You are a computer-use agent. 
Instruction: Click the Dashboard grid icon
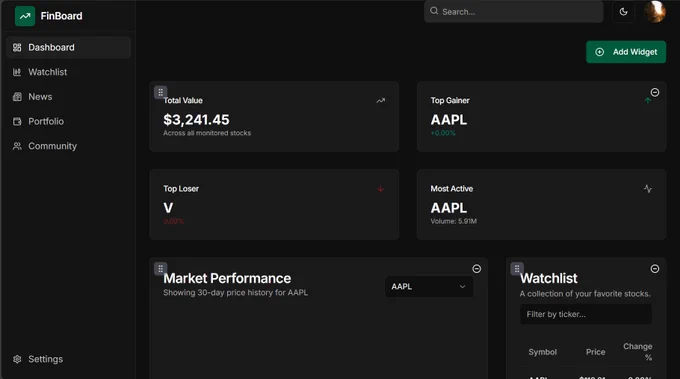(x=17, y=47)
